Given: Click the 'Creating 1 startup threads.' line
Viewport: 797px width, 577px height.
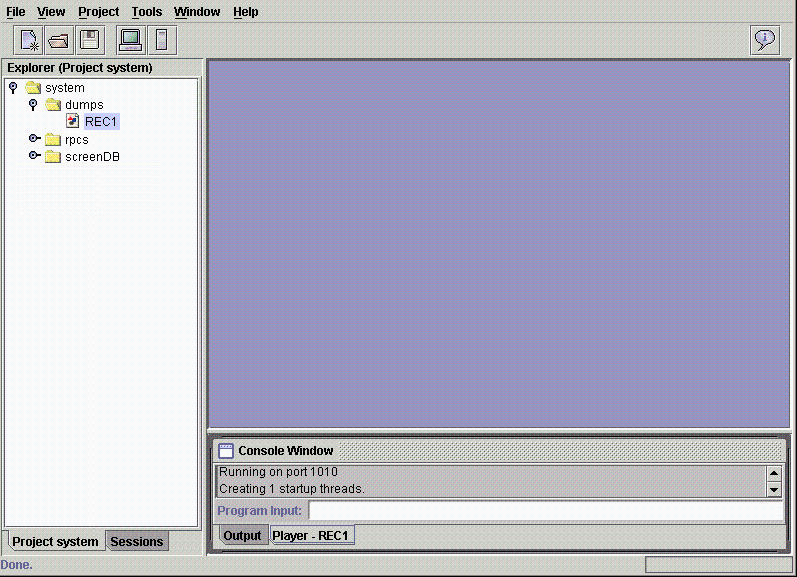Looking at the screenshot, I should (292, 489).
